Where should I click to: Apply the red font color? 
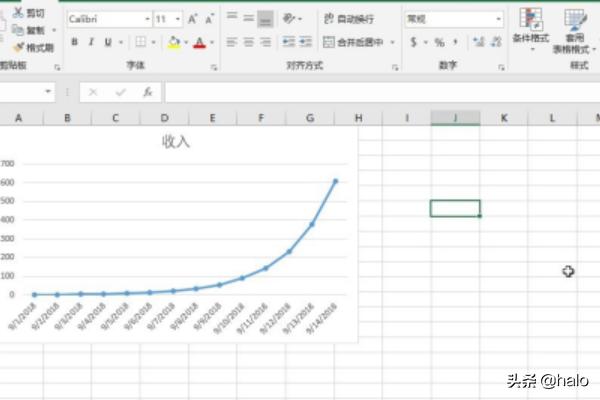pos(200,42)
